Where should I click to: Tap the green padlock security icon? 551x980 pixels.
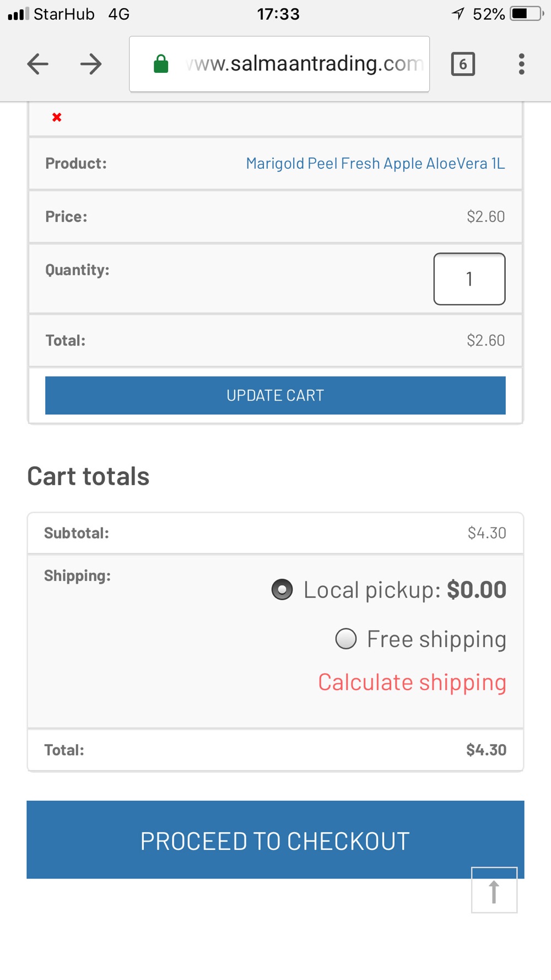pos(161,64)
